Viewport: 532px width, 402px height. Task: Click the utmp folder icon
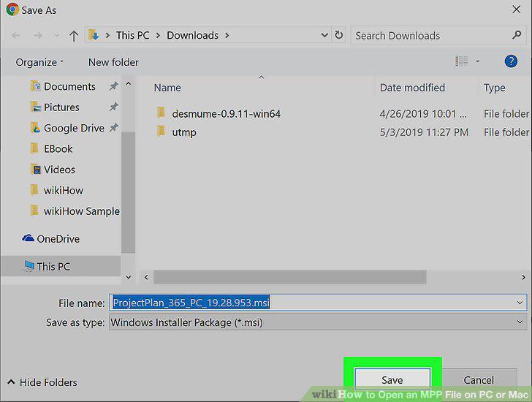click(161, 131)
